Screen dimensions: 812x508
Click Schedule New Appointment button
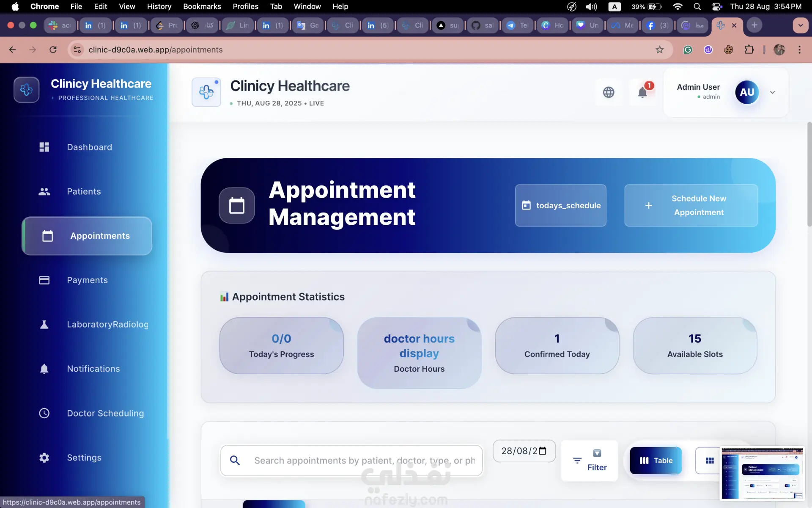point(691,205)
